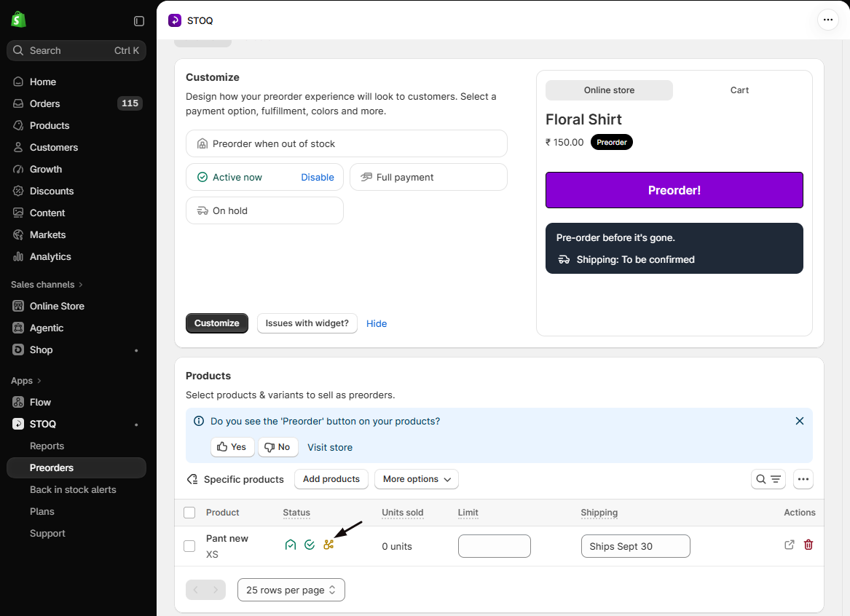
Task: Click the thumbs-down No button
Action: (x=278, y=447)
